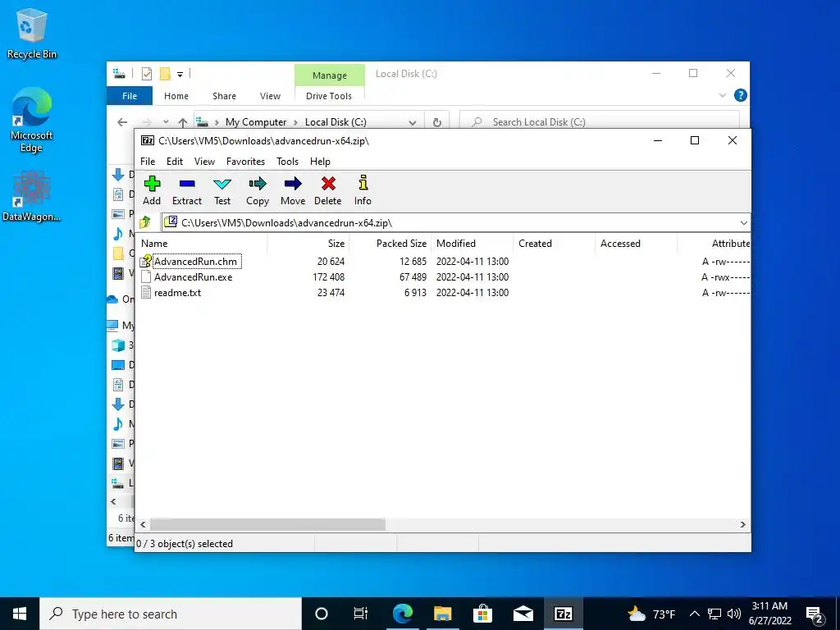Open the notification center icon
This screenshot has width=840, height=630.
815,614
